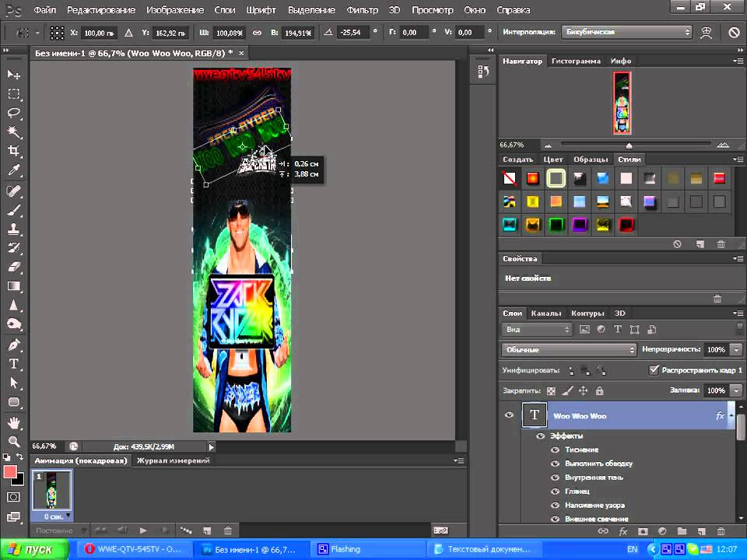Image resolution: width=747 pixels, height=560 pixels.
Task: Hide the Выполнить обводку effect
Action: click(555, 464)
